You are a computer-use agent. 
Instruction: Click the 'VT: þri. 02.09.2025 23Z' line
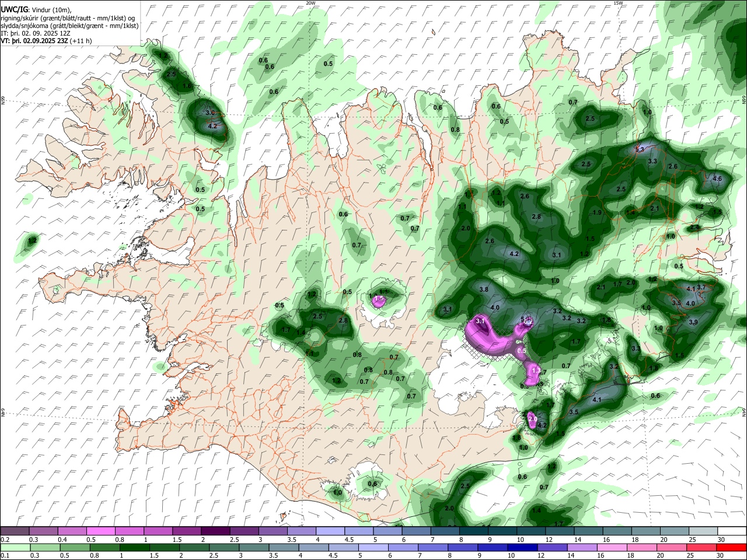34,41
